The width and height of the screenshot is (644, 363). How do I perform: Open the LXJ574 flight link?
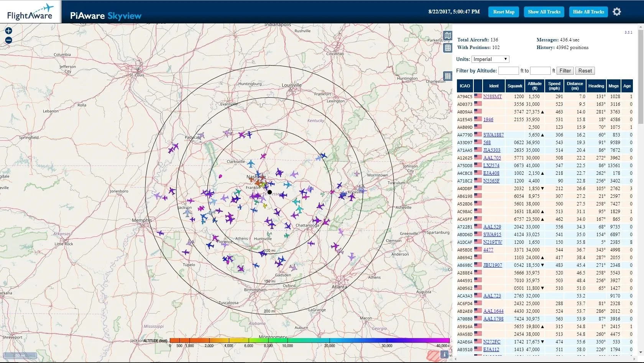tap(491, 166)
